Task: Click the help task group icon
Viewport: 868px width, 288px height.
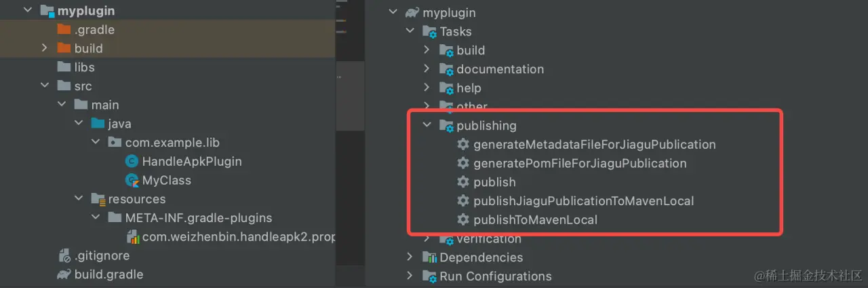Action: coord(446,88)
